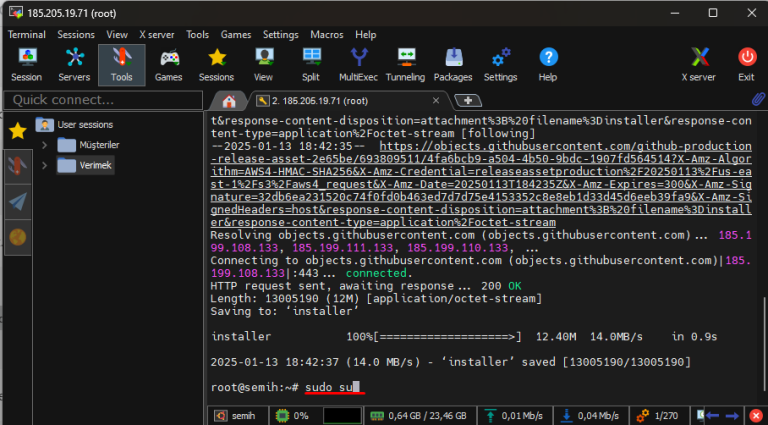Launch the X server icon
This screenshot has height=425, width=768.
click(698, 64)
